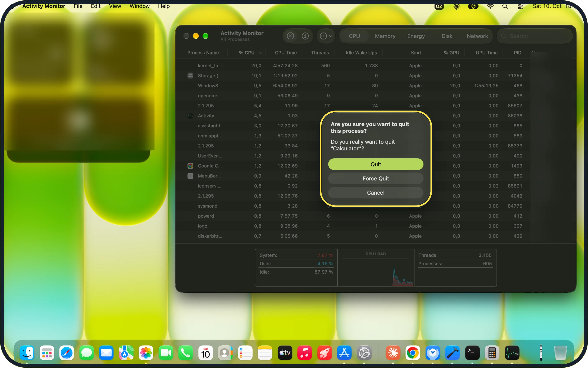Open the ellipsis action menu in toolbar
This screenshot has height=368, width=588.
(x=326, y=36)
